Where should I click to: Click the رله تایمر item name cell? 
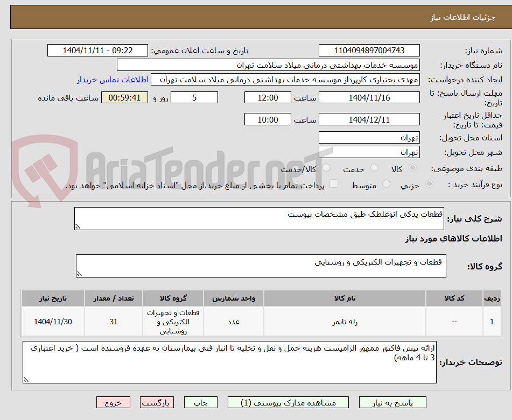pyautogui.click(x=345, y=322)
